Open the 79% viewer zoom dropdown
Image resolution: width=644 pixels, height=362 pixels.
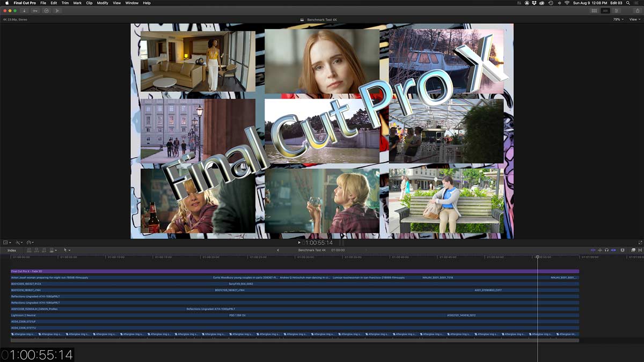pos(618,19)
